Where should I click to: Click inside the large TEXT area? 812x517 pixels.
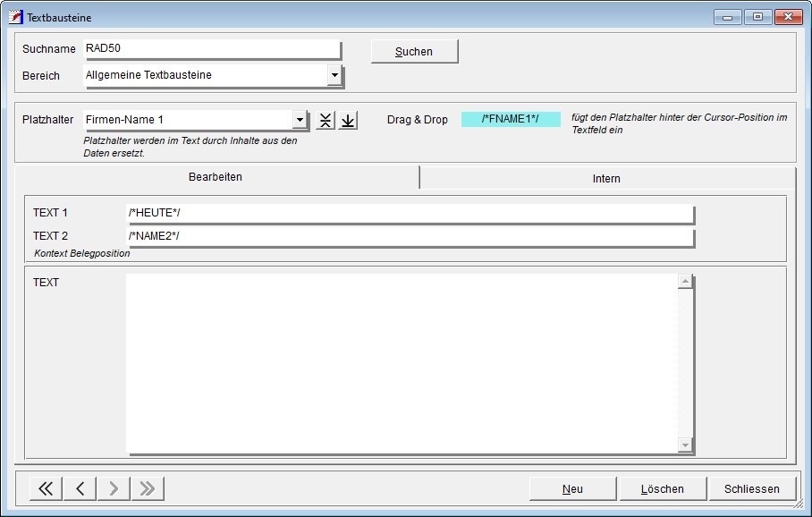pos(402,364)
